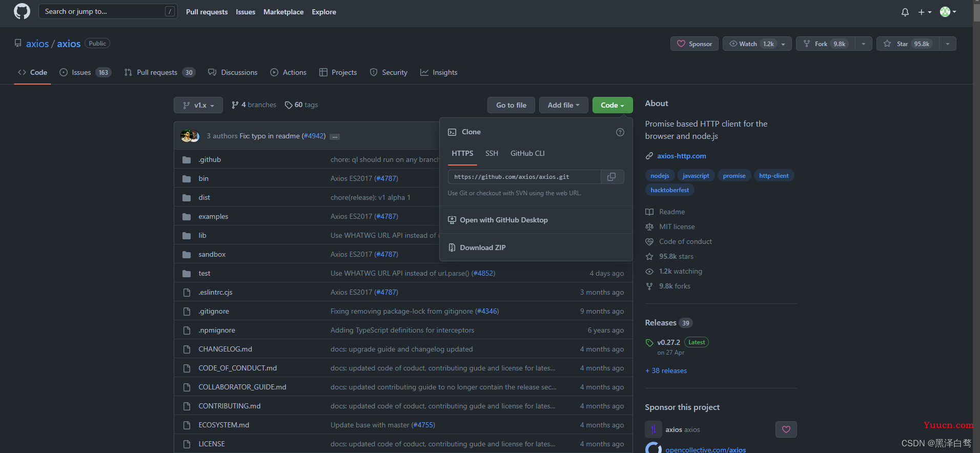Open the CHANGELOG.md file

point(226,349)
